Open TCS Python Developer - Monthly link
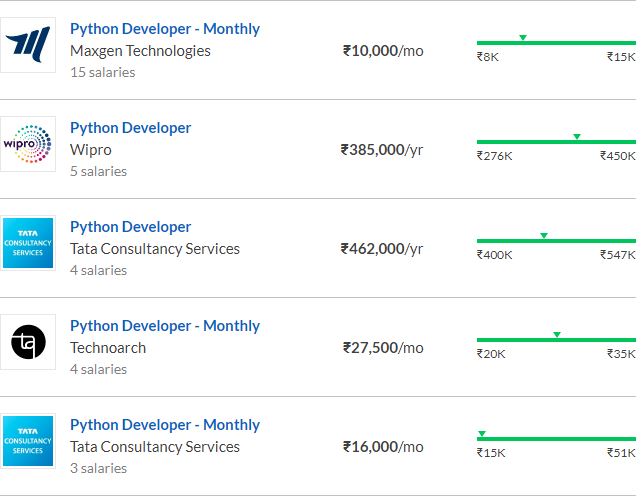Viewport: 642px width, 498px height. coord(165,425)
